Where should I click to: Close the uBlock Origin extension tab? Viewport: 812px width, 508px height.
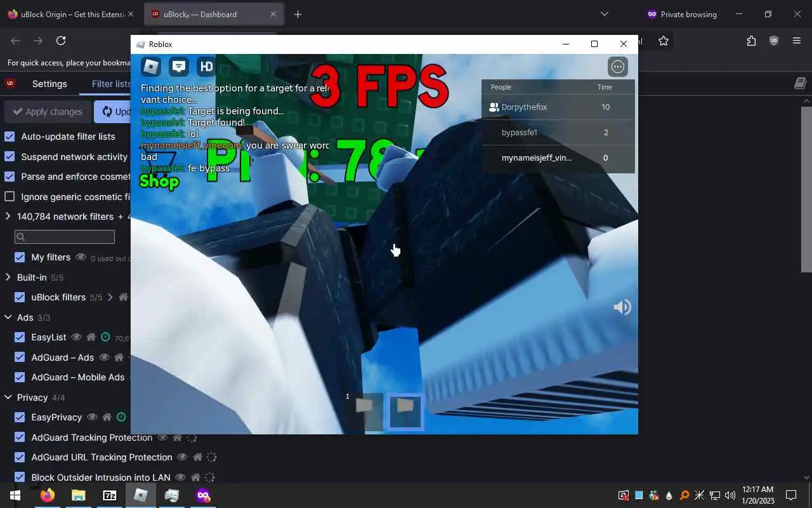tap(131, 14)
